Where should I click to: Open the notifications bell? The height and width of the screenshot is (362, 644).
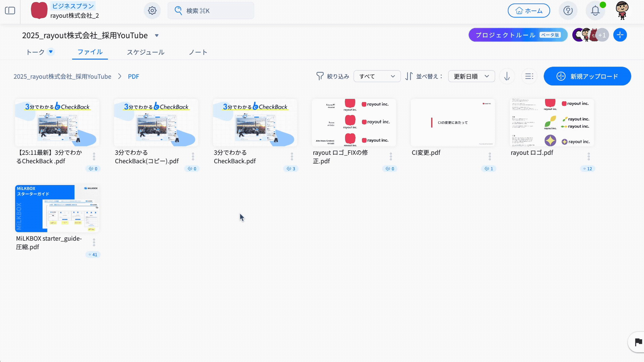(x=595, y=11)
